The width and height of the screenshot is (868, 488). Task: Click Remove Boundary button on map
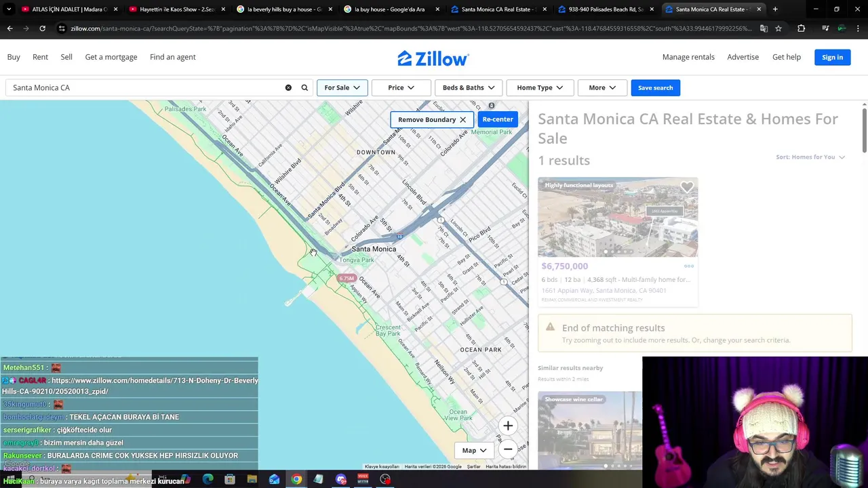431,119
